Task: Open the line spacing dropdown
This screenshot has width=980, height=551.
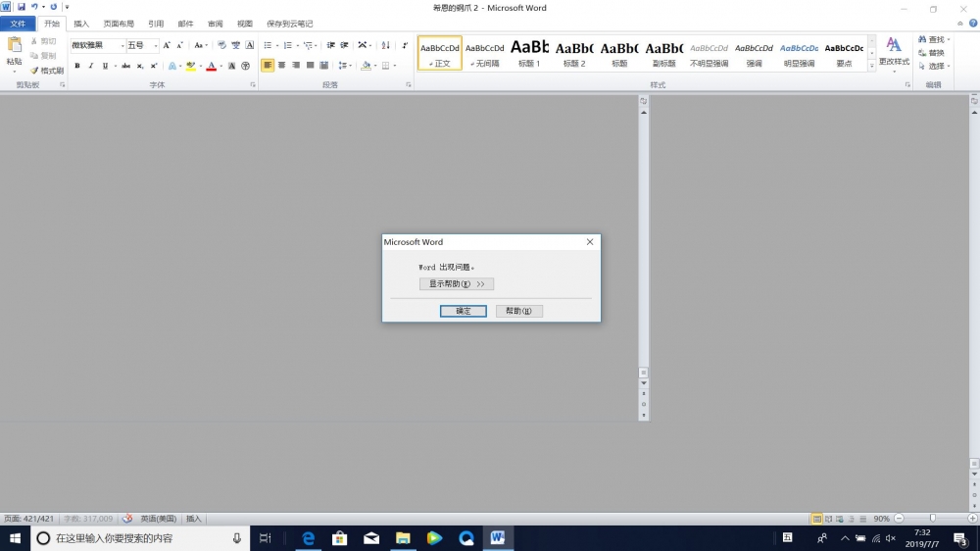Action: 344,66
